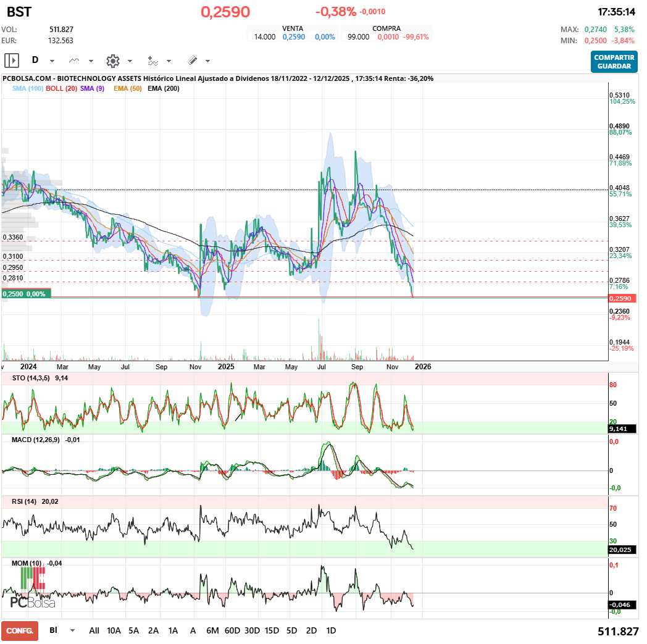
Task: Click the VENTA price 0,2590
Action: tap(294, 36)
